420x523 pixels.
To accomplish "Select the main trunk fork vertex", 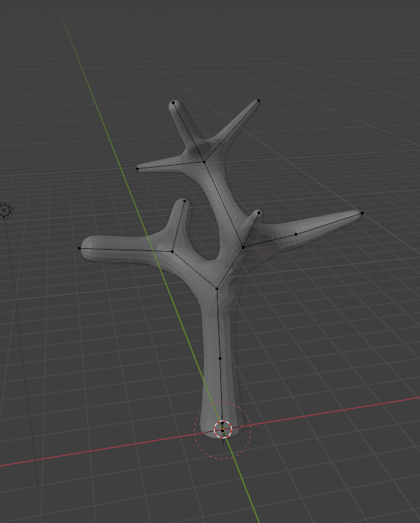I will 217,288.
